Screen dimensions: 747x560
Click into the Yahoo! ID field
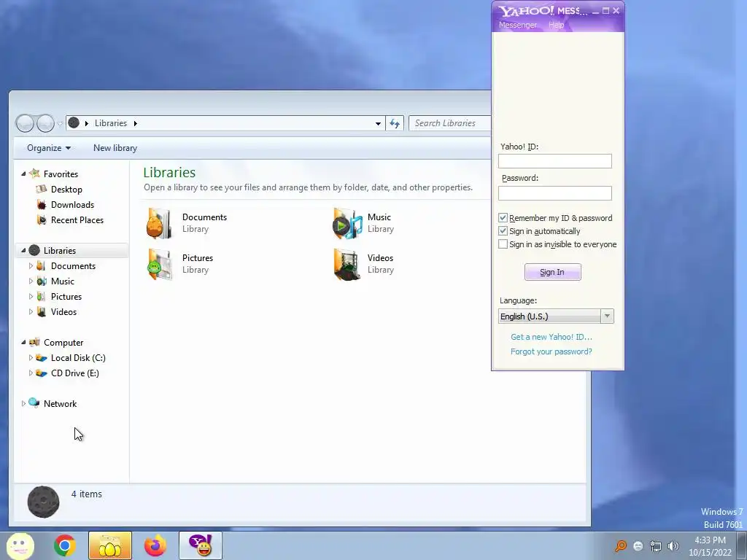[x=555, y=161]
